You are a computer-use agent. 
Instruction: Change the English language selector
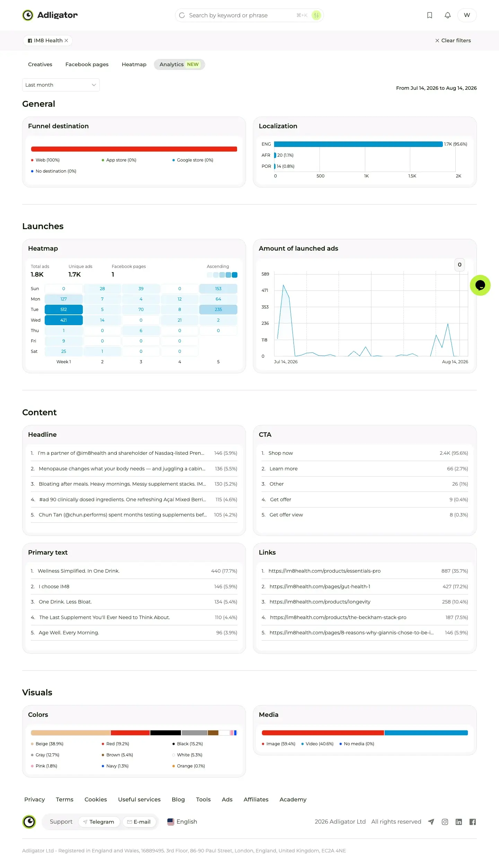tap(182, 822)
